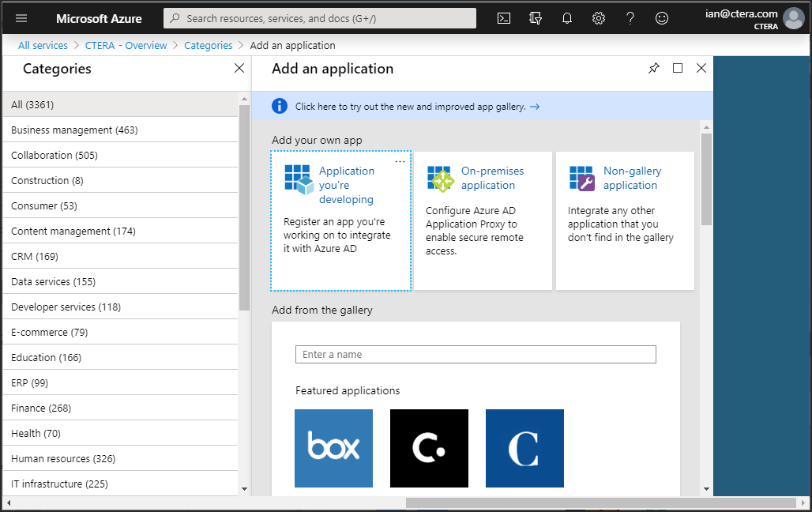Click the Categories list scroll up arrow

pyautogui.click(x=244, y=99)
